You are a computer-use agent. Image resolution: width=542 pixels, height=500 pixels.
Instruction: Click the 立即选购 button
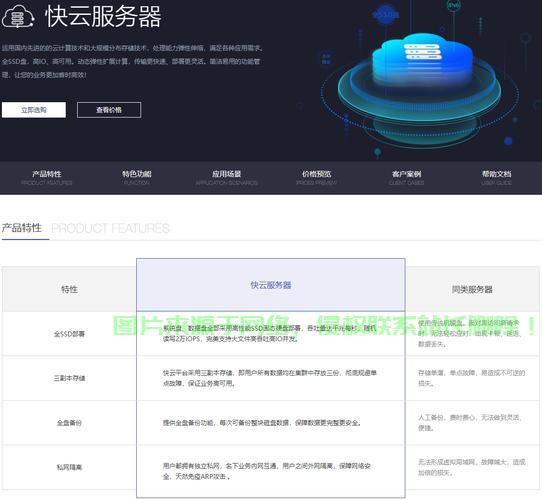tap(34, 110)
